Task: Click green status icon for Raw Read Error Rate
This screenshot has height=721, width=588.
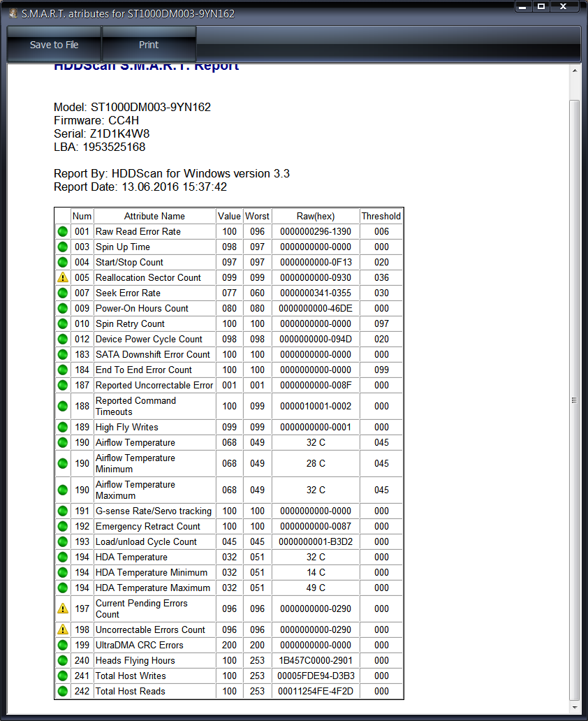Action: pyautogui.click(x=63, y=232)
